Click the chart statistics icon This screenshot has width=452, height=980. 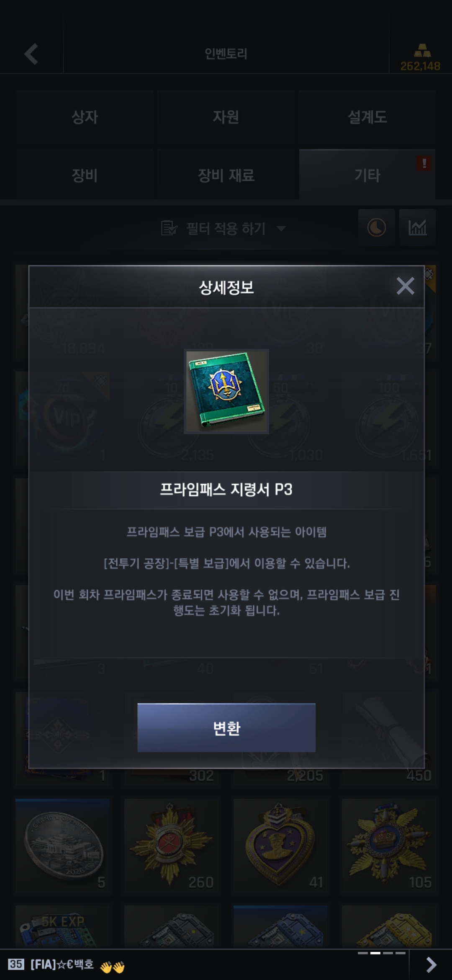pos(417,228)
